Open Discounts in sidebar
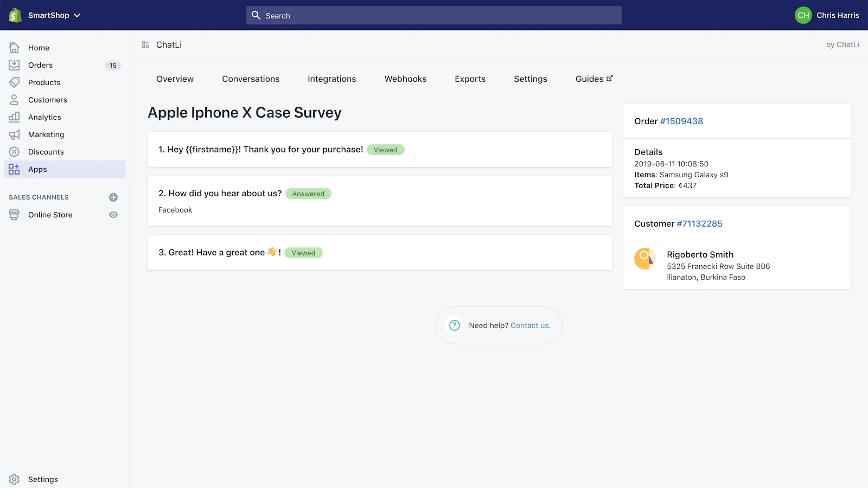 pyautogui.click(x=46, y=152)
